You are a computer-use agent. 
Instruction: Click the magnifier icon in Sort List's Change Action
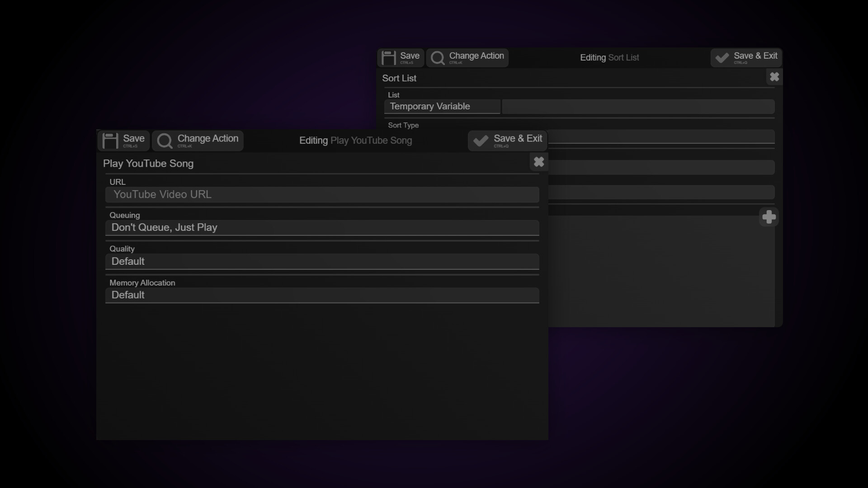click(437, 57)
